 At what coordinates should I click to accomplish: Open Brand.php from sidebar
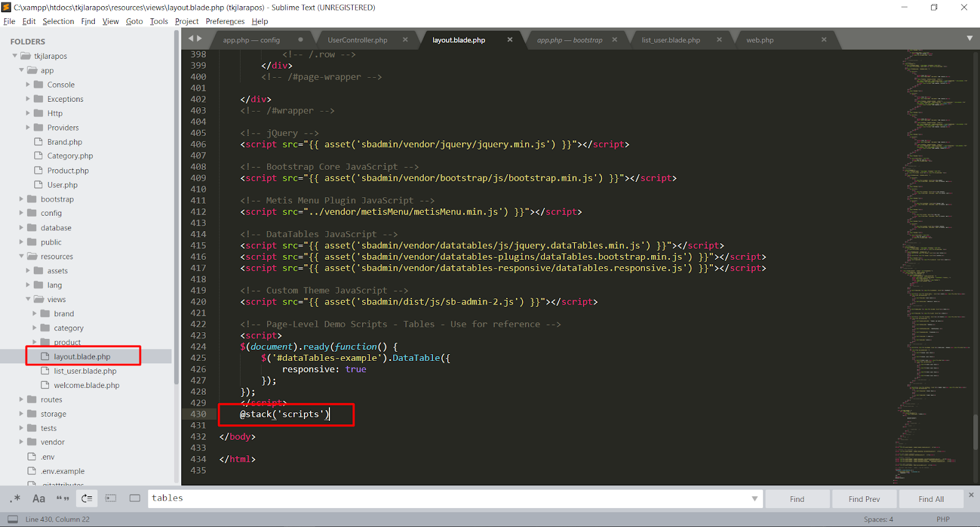tap(64, 142)
